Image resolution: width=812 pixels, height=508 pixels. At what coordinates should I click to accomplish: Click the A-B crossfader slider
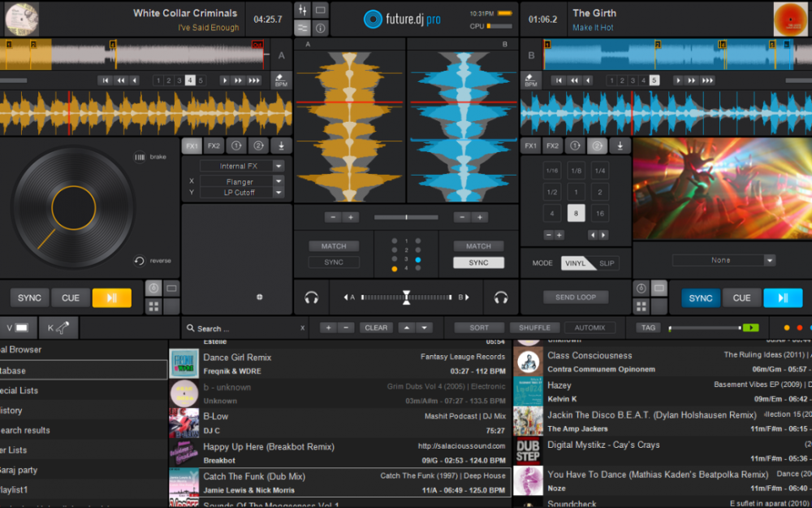point(406,297)
